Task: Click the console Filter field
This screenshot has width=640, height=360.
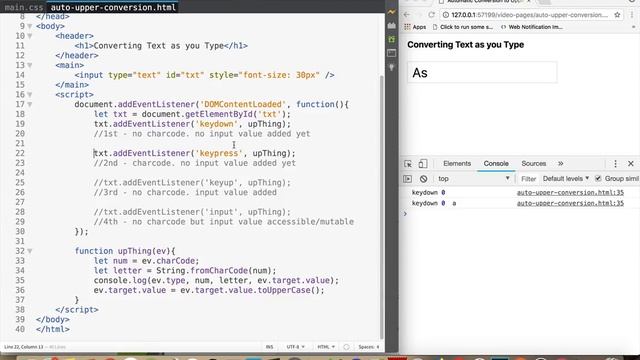Action: coord(528,179)
